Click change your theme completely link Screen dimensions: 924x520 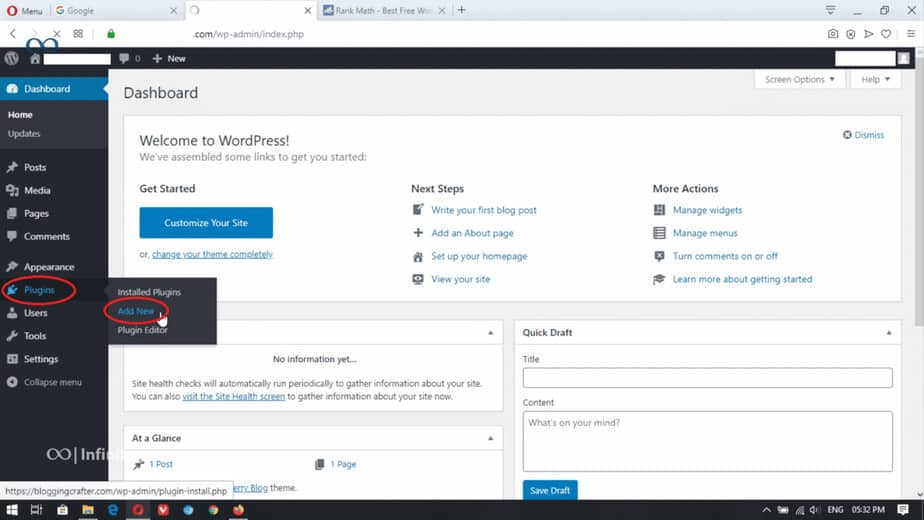tap(212, 255)
